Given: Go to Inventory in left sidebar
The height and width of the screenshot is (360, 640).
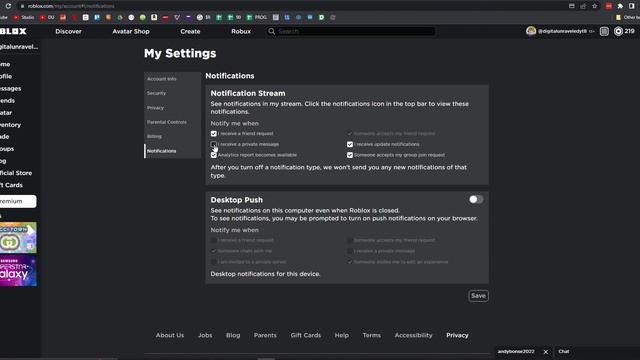Looking at the screenshot, I should pyautogui.click(x=10, y=125).
